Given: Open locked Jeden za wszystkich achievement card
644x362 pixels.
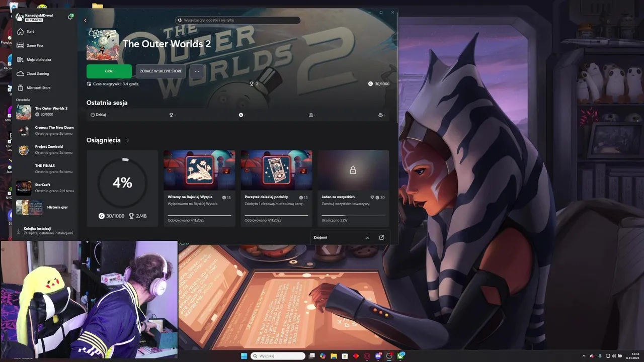Looking at the screenshot, I should click(353, 188).
